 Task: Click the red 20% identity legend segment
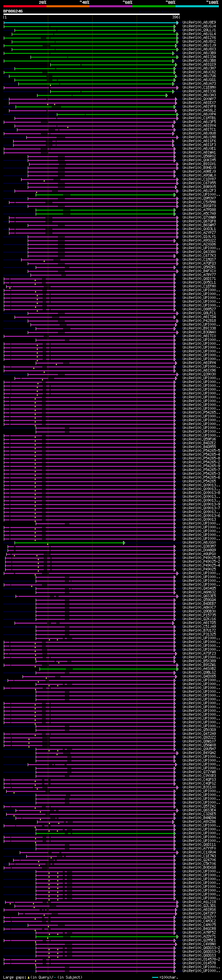pos(25,6)
